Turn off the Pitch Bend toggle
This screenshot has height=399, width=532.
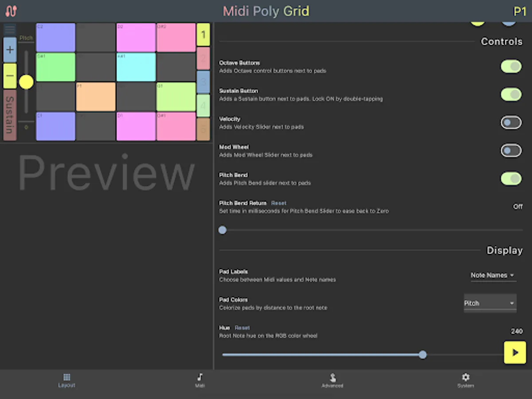point(511,179)
